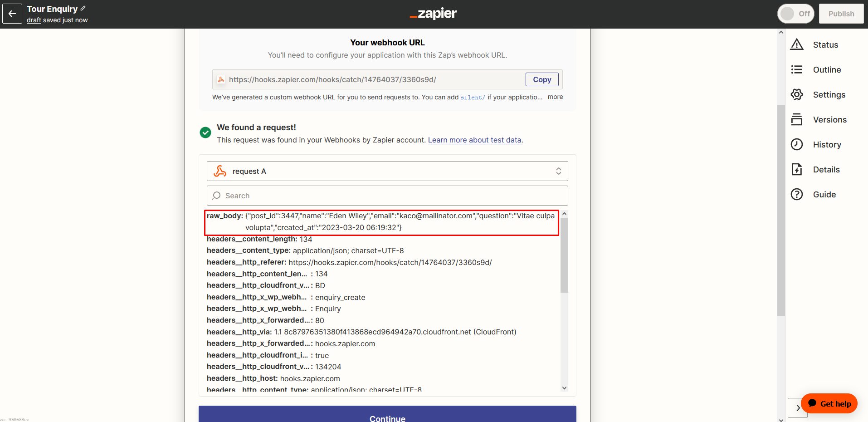Viewport: 868px width, 422px height.
Task: Select the Status sidebar label
Action: (x=825, y=44)
